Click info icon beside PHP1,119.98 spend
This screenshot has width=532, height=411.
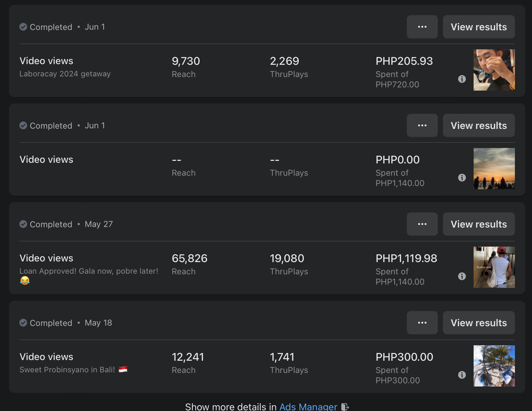tap(462, 276)
